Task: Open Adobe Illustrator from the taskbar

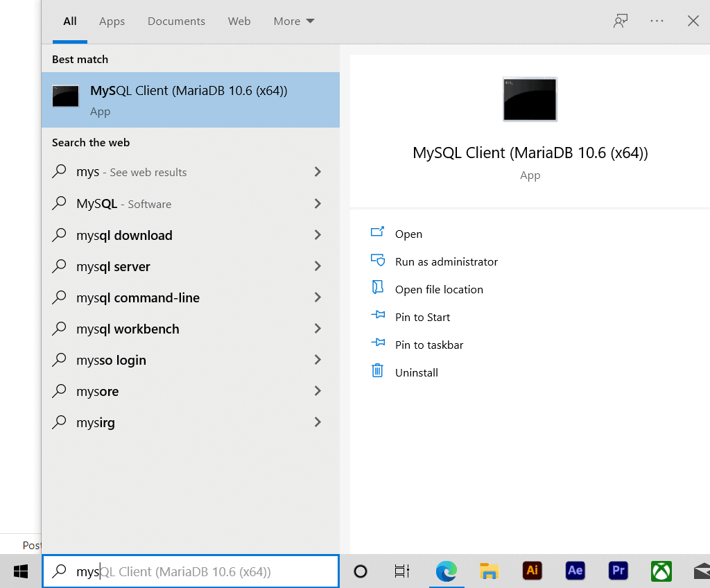Action: point(532,571)
